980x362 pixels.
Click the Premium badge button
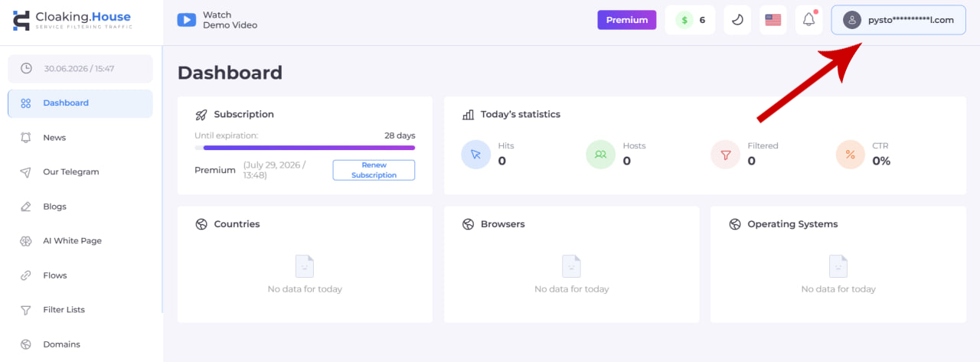coord(627,20)
